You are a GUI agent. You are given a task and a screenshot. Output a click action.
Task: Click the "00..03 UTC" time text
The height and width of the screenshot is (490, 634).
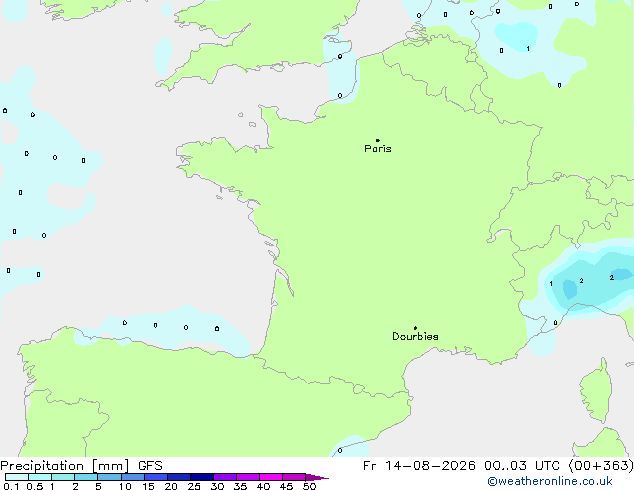pos(522,466)
